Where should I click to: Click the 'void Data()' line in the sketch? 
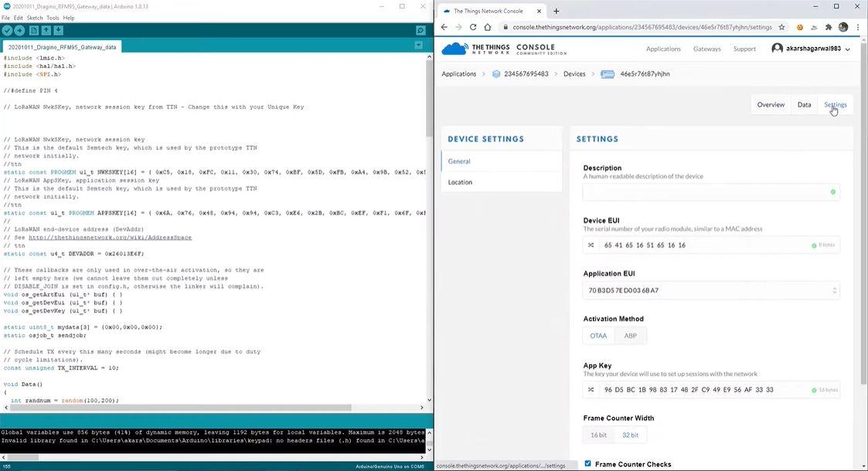click(x=23, y=384)
